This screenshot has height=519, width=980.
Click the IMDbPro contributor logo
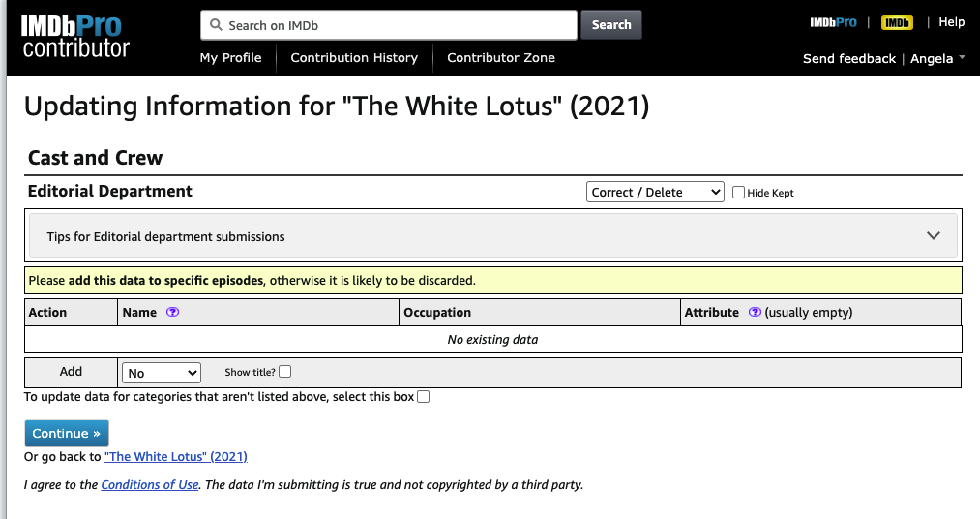[75, 37]
